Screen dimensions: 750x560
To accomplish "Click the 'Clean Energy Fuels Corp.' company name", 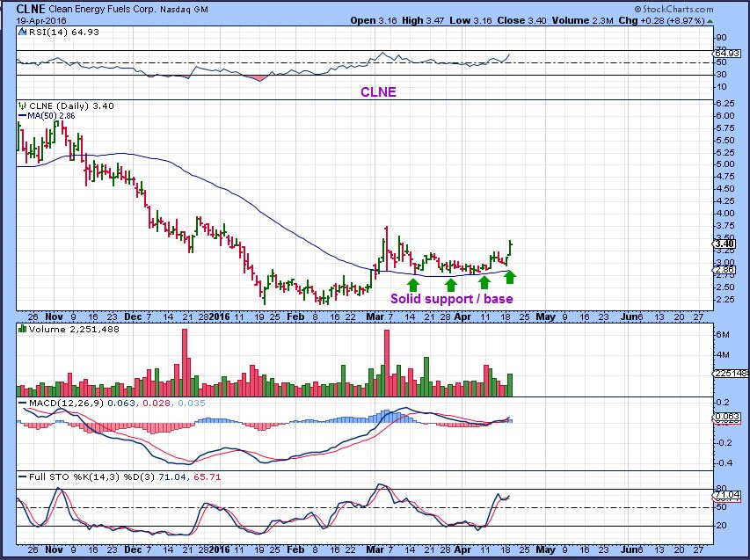I will [102, 9].
